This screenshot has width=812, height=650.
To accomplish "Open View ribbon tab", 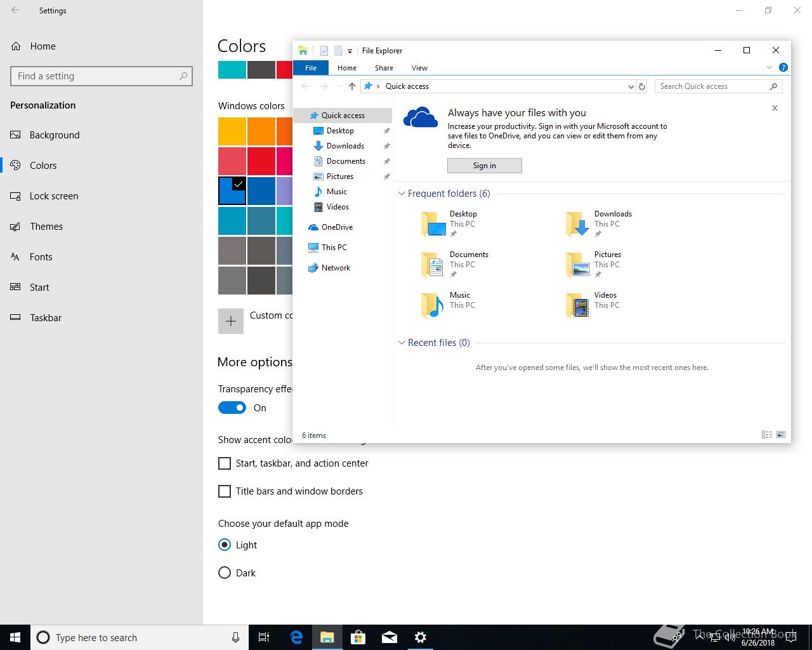I will [419, 68].
